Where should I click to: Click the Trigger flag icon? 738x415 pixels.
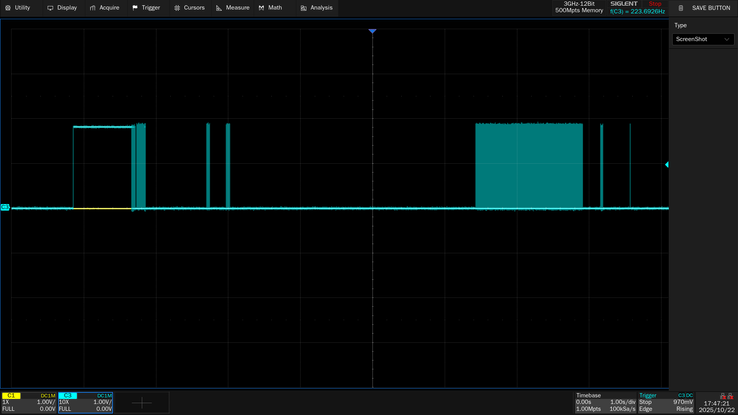(135, 8)
